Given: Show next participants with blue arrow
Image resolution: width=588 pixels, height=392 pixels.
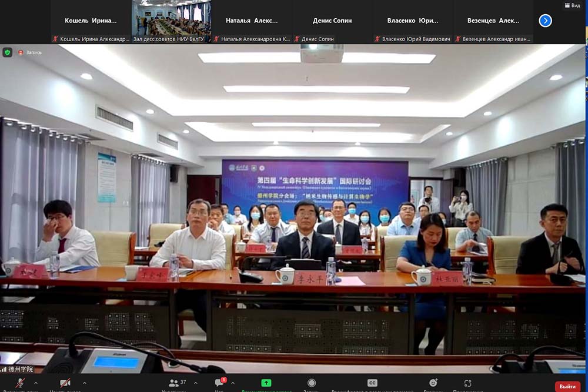Looking at the screenshot, I should 545,21.
